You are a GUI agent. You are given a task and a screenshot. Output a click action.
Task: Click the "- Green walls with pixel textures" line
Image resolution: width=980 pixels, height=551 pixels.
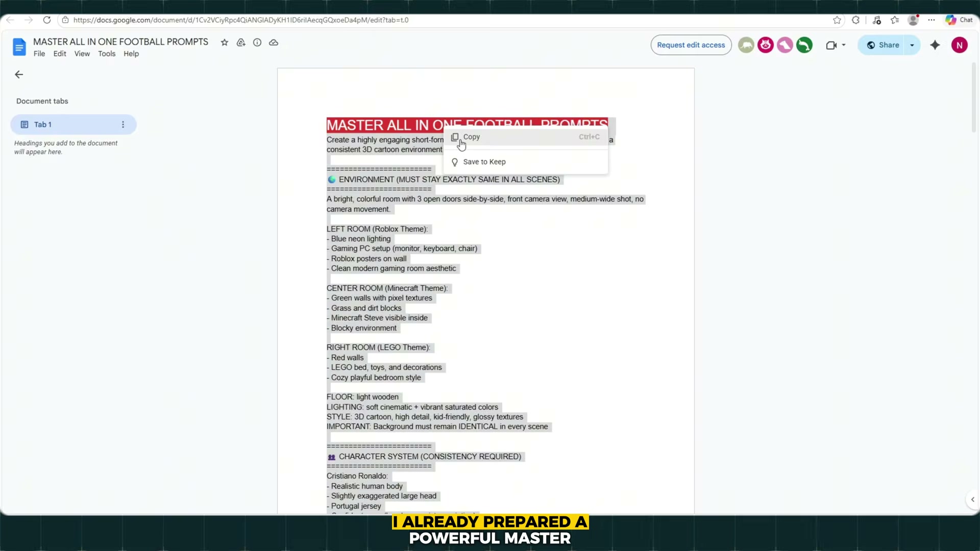380,298
